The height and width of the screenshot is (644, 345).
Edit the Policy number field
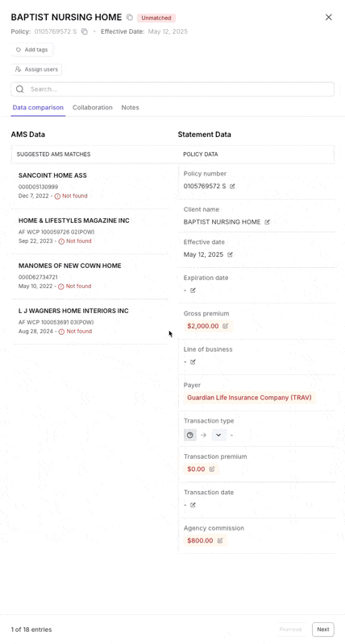coord(232,187)
